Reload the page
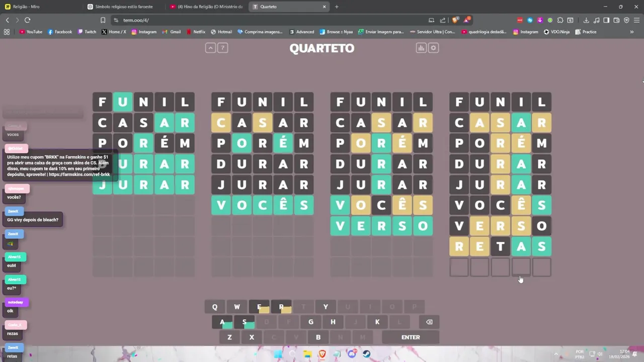The height and width of the screenshot is (362, 644). pos(27,20)
